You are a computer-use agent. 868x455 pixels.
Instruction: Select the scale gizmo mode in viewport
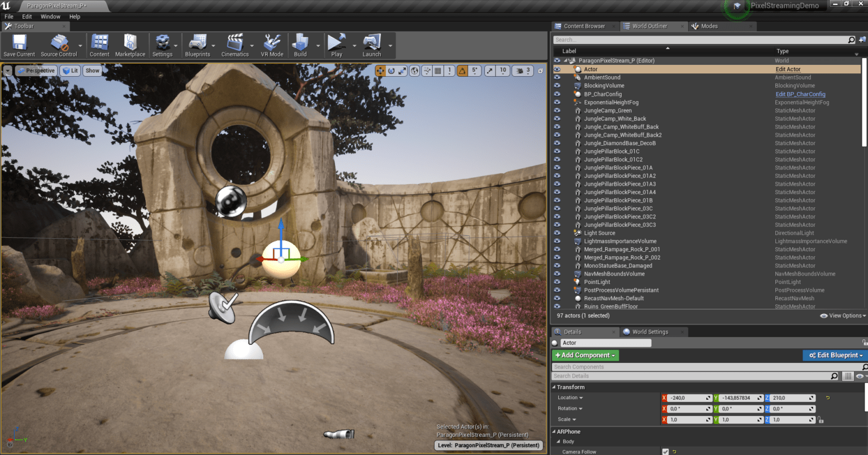coord(402,71)
